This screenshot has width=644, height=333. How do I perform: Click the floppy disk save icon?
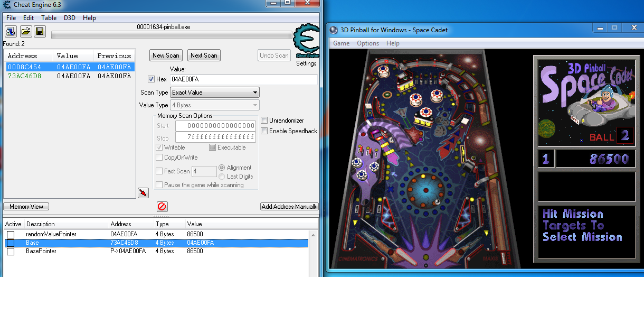click(40, 32)
